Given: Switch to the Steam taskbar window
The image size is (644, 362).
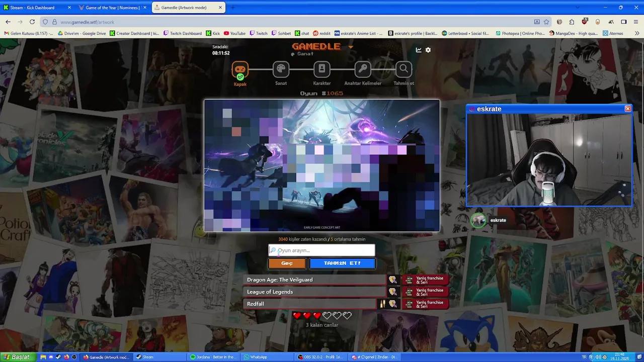Looking at the screenshot, I should 160,357.
